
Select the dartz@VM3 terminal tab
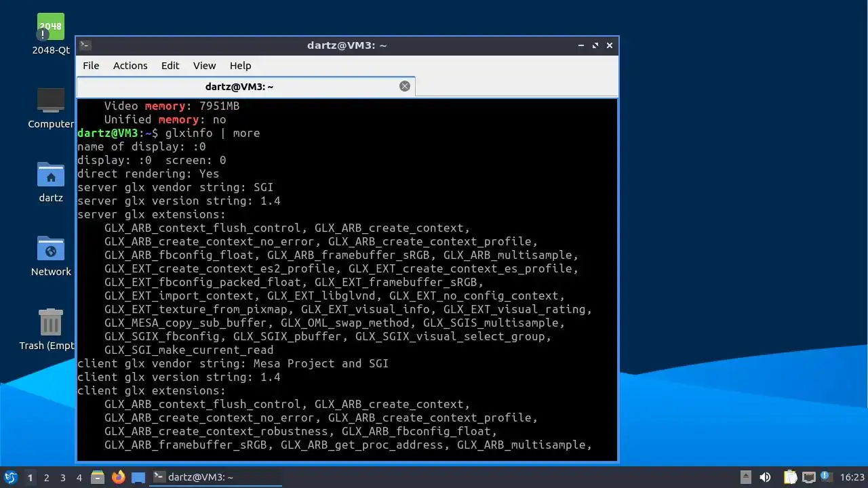point(245,86)
